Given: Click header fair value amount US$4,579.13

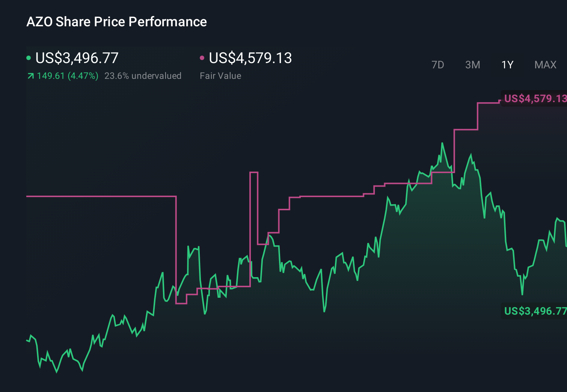Looking at the screenshot, I should click(x=250, y=58).
